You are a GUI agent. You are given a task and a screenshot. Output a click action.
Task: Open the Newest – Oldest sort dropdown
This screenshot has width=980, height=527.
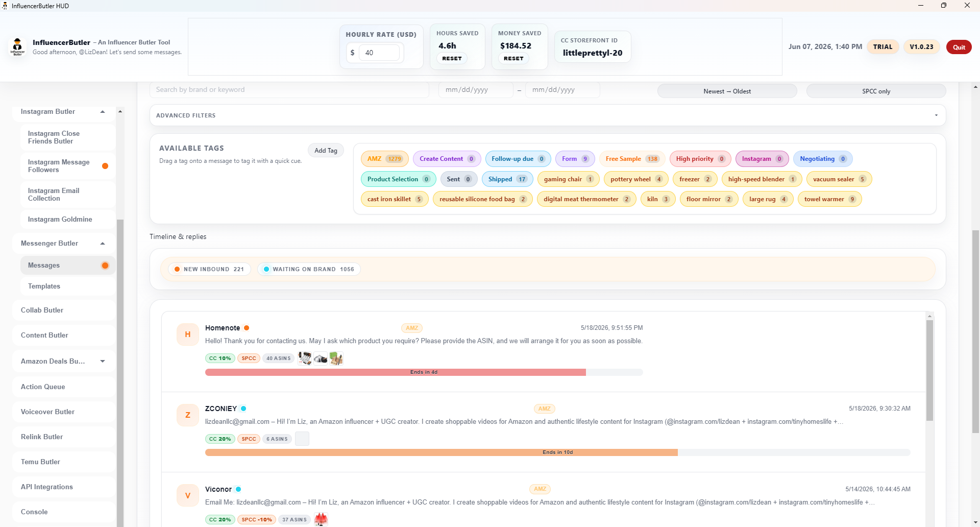tap(727, 91)
